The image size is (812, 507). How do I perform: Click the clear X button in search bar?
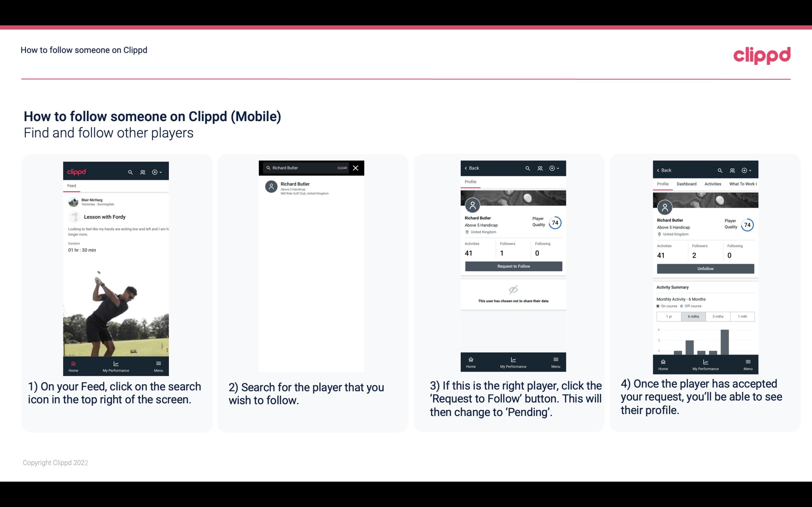[356, 167]
